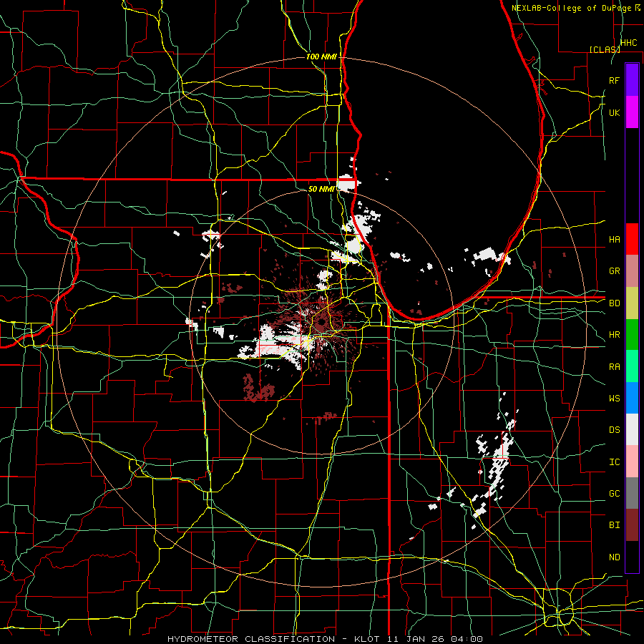This screenshot has height=644, width=644.
Task: Click the GC gray legend swatch
Action: [x=632, y=493]
